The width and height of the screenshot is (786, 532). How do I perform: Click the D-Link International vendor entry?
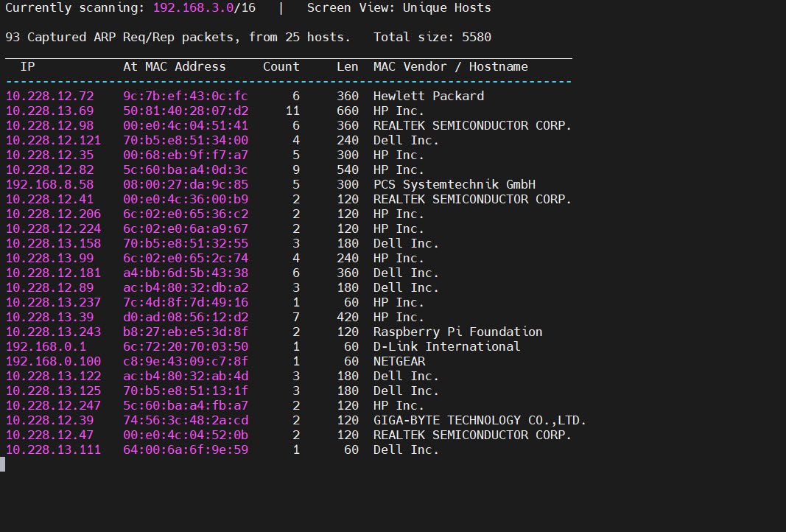(446, 346)
